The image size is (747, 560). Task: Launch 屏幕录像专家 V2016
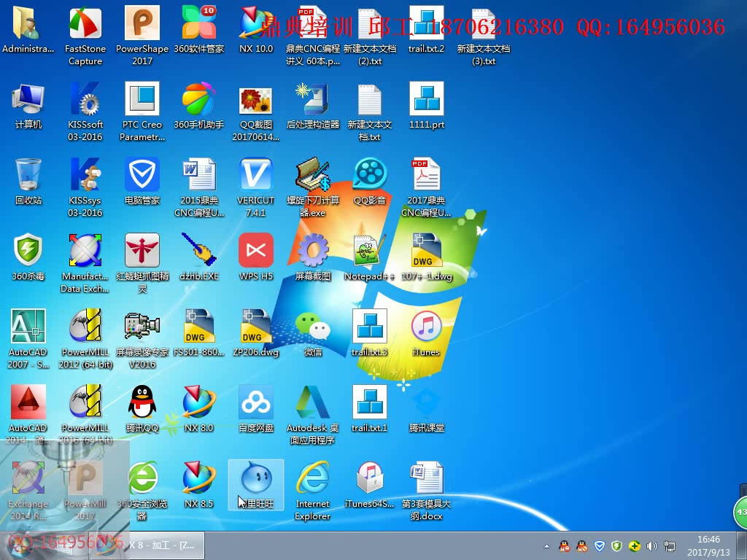coord(142,338)
